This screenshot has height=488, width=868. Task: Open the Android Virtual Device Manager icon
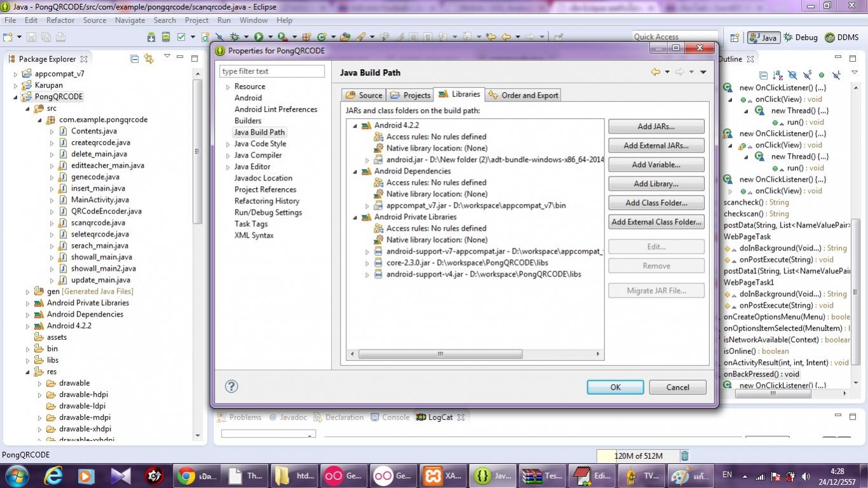166,37
